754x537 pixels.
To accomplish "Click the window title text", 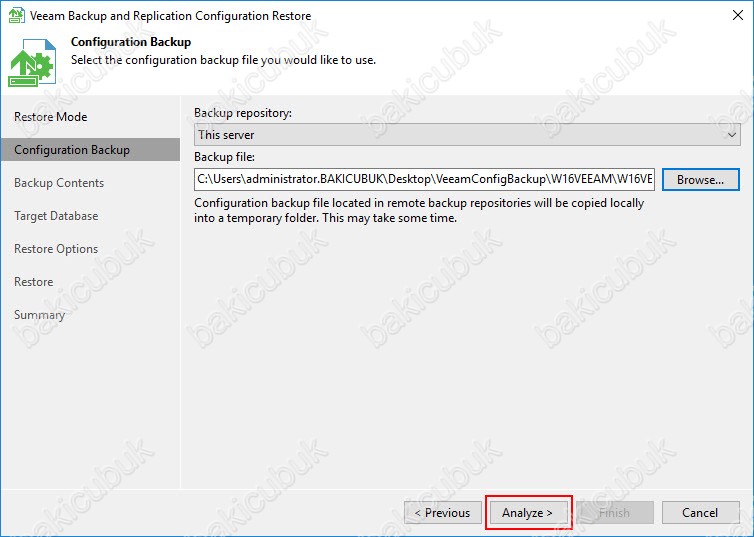I will (170, 15).
